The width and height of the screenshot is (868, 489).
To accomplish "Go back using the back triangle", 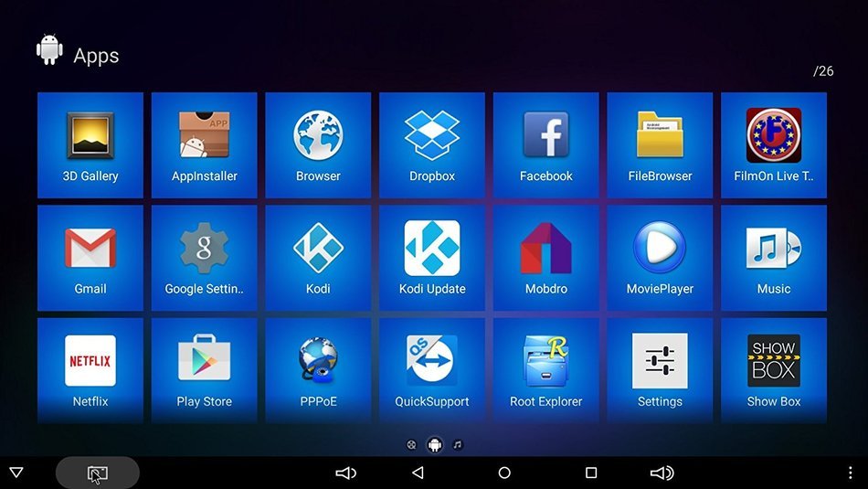I will 418,473.
